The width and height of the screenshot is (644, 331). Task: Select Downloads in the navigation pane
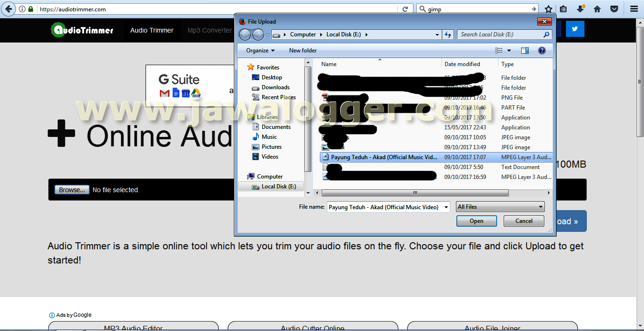(275, 87)
